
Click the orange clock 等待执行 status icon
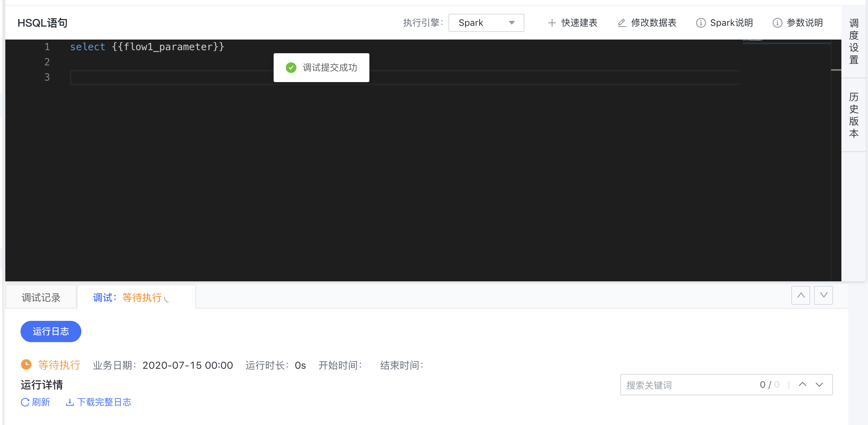click(26, 365)
